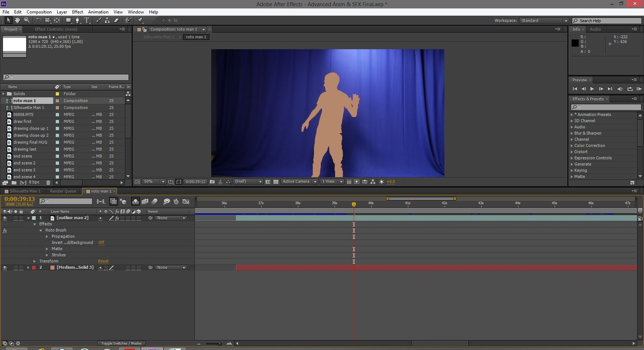The height and width of the screenshot is (350, 644).
Task: Select the Roto Brush tool
Action: pyautogui.click(x=128, y=20)
